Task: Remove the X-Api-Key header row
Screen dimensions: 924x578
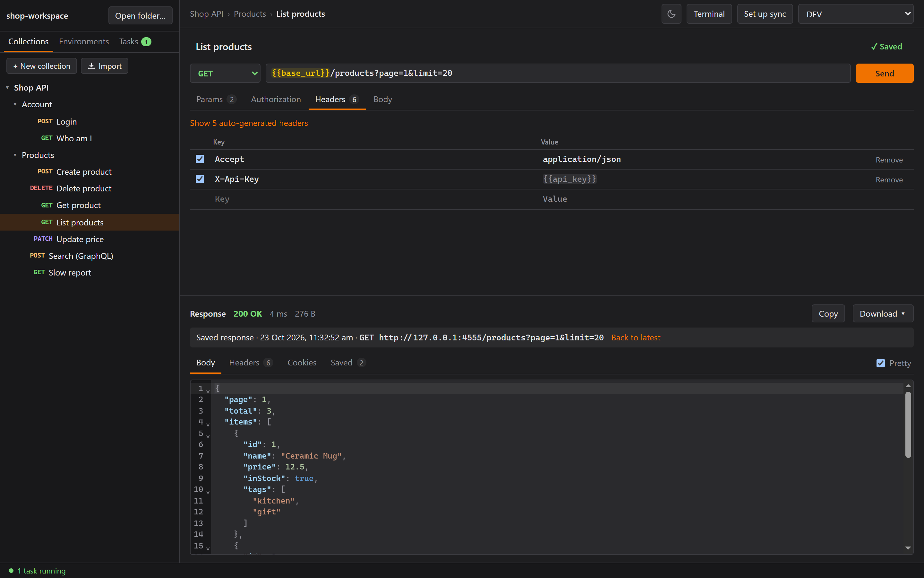Action: (x=889, y=180)
